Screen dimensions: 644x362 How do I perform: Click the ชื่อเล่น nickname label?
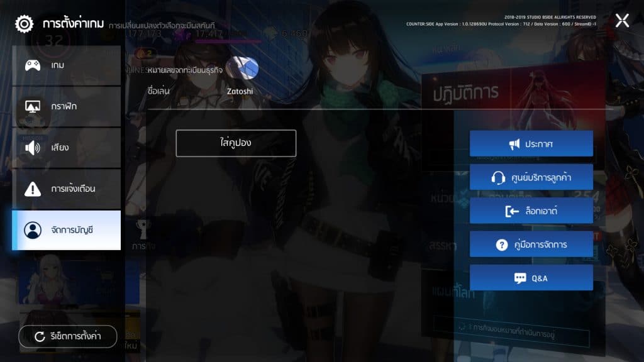(158, 90)
